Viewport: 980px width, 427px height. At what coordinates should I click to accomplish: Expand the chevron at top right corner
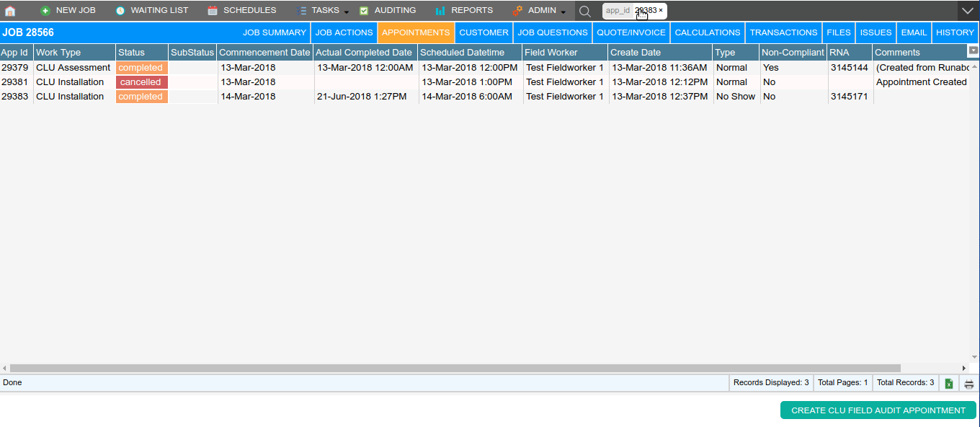pos(968,11)
